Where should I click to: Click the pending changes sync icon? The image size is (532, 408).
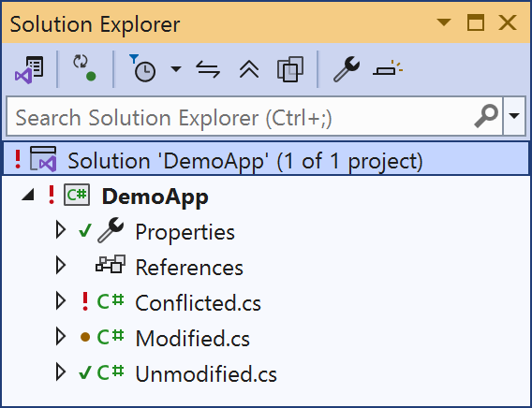[84, 68]
